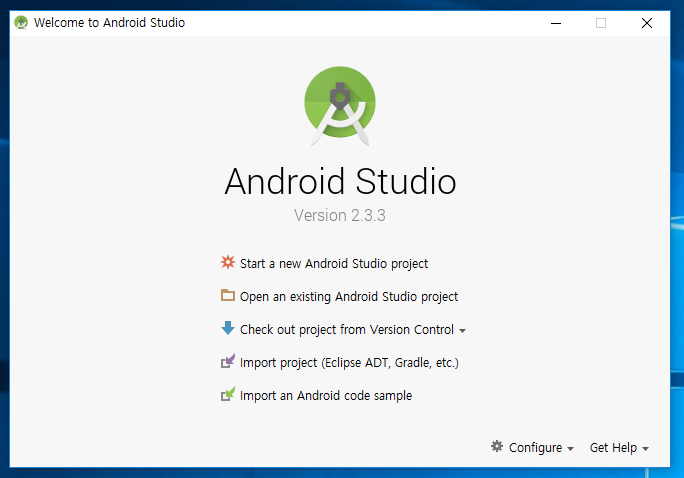Screen dimensions: 684x478
Task: Import an Android code sample
Action: pyautogui.click(x=326, y=396)
